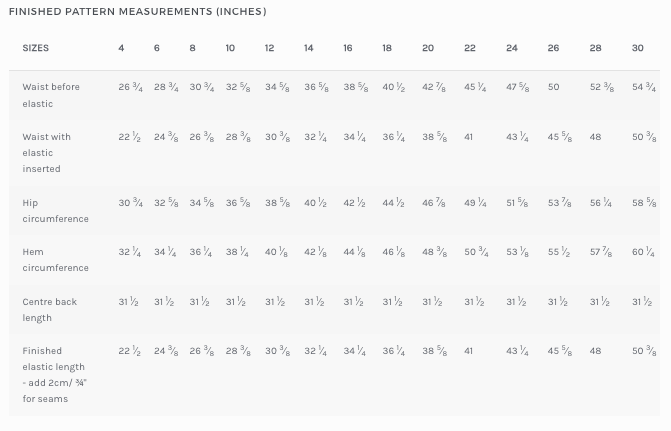
Task: Click the Waist with elastic inserted label
Action: (46, 152)
